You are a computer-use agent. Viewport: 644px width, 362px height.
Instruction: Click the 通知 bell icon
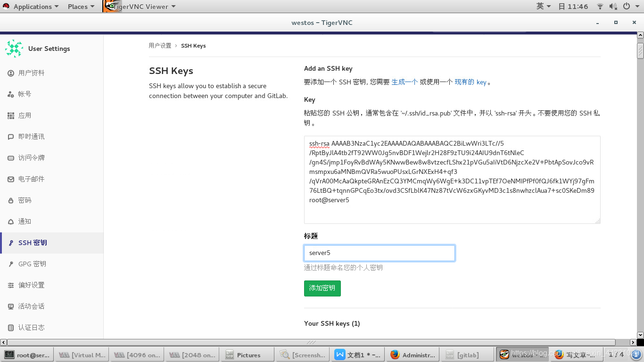point(11,222)
